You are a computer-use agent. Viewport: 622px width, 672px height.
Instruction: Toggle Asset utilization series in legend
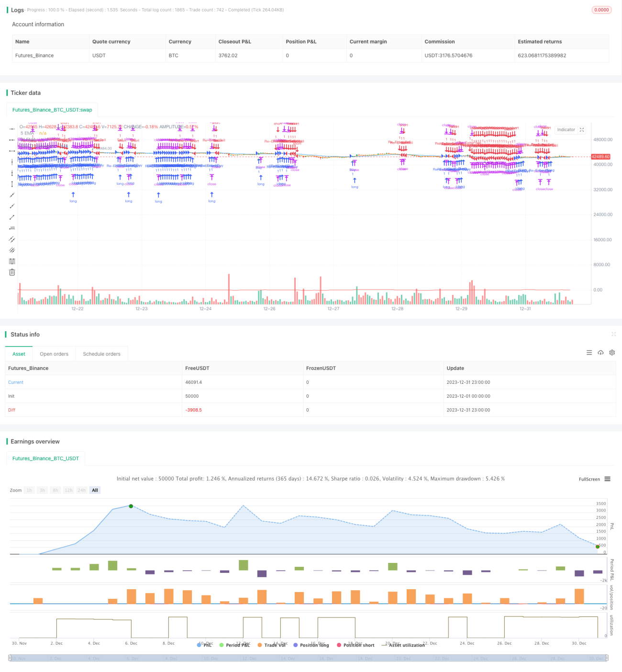pos(403,645)
